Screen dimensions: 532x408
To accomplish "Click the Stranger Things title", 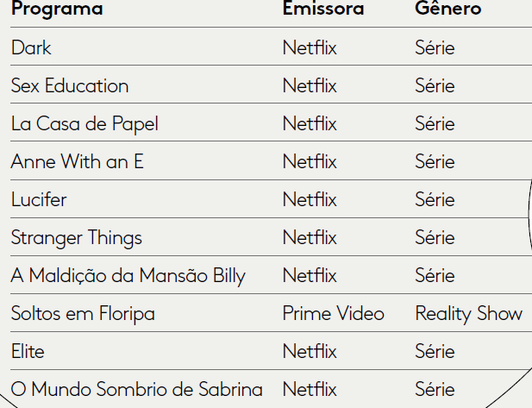I will 77,237.
